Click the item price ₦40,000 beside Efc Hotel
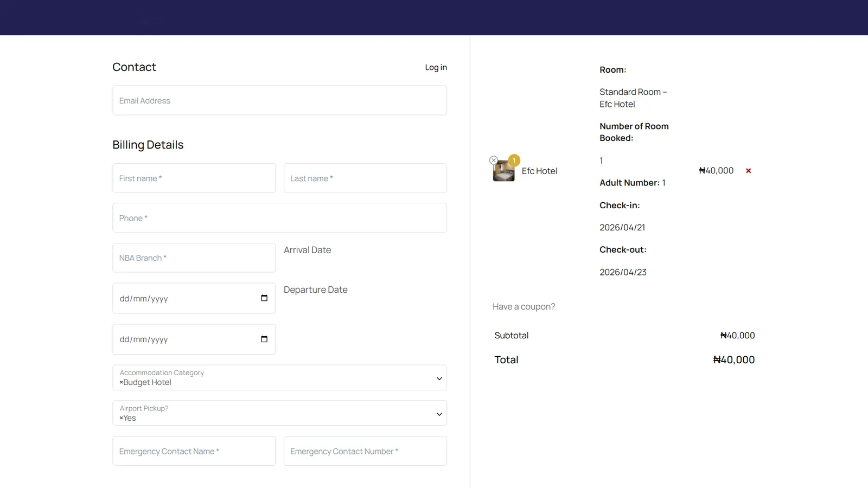868x488 pixels. 716,171
